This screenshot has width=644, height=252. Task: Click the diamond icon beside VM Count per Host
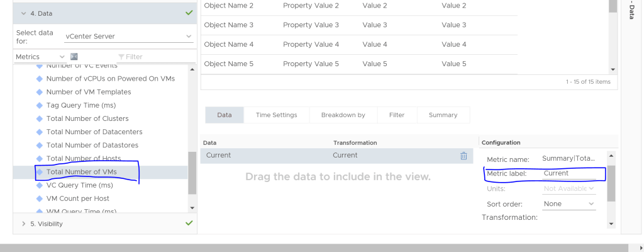coord(40,198)
